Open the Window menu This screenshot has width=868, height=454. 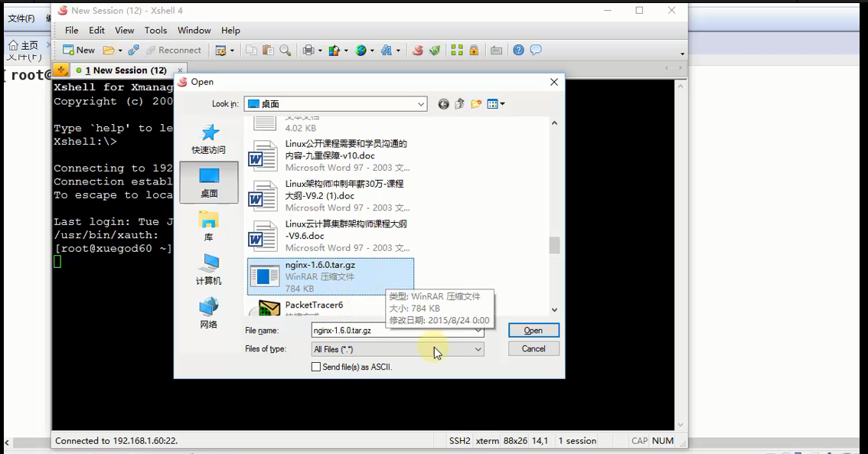tap(194, 31)
